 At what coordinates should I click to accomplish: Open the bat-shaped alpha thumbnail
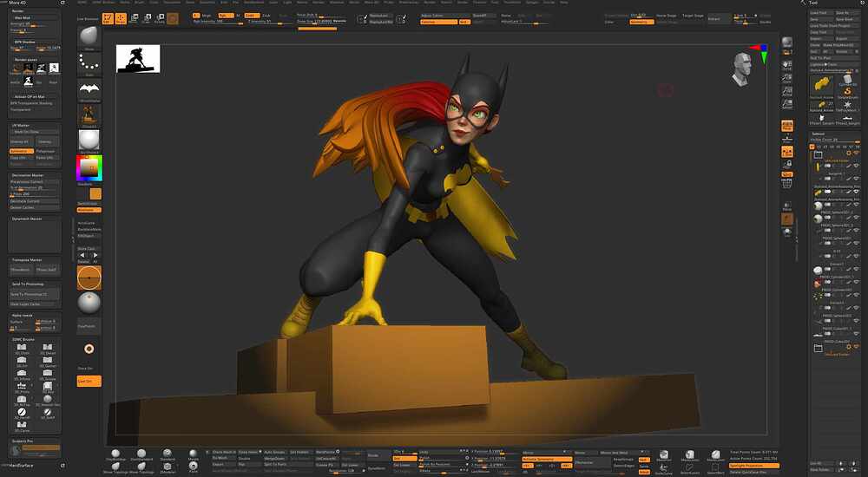(89, 88)
